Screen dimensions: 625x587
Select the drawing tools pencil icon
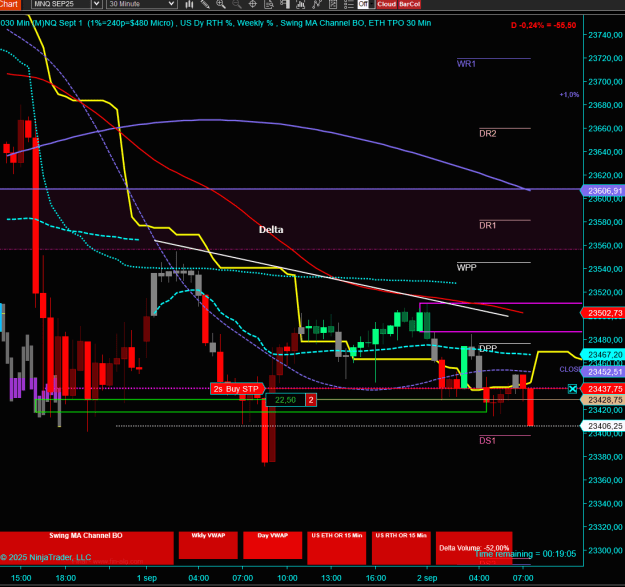pyautogui.click(x=205, y=4)
